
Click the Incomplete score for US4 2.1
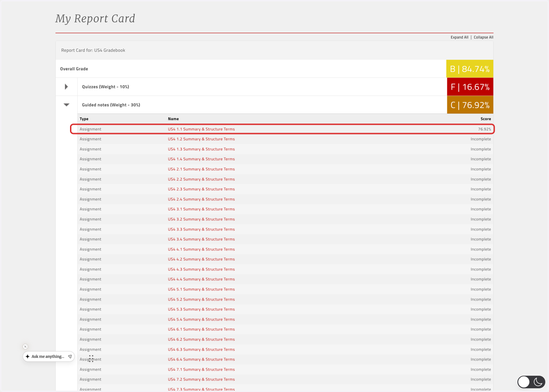point(481,169)
